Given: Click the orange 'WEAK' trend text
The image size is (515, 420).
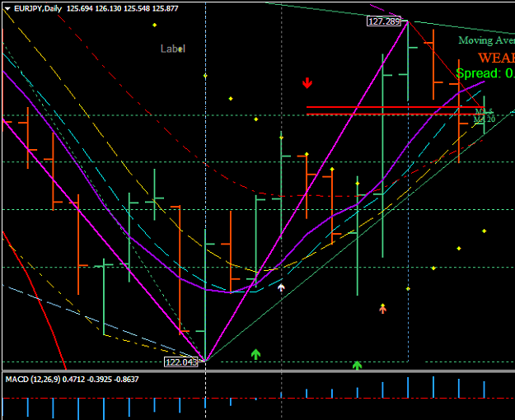Looking at the screenshot, I should coord(497,58).
